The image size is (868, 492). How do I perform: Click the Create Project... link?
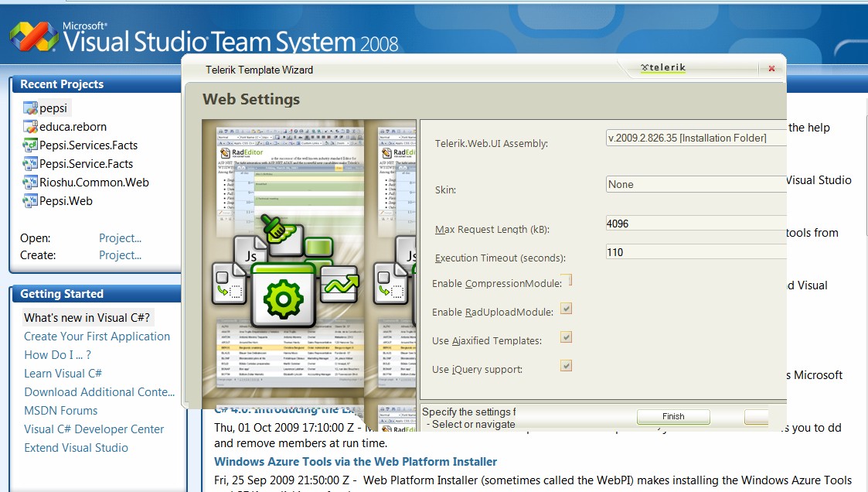(120, 255)
